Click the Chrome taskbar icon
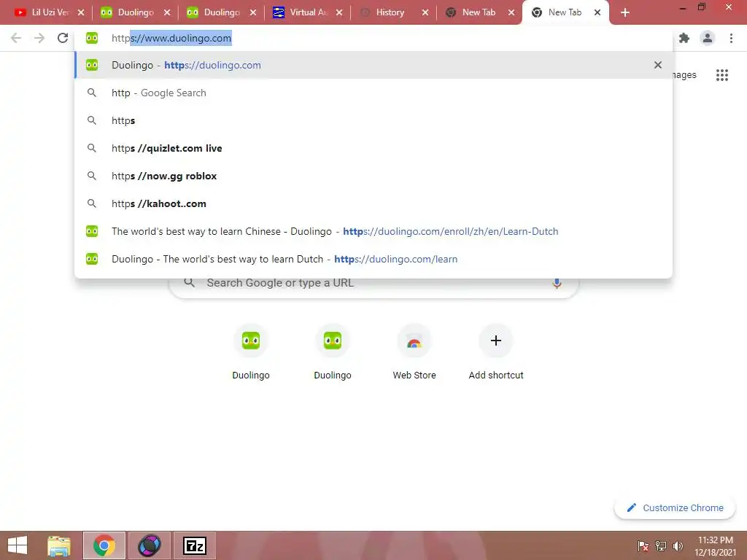This screenshot has width=747, height=560. 104,545
